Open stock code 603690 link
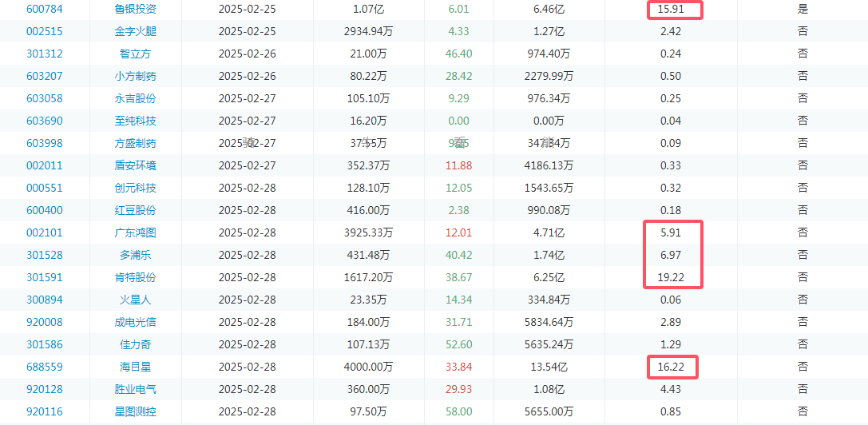Screen dimensions: 868x425 click(44, 121)
